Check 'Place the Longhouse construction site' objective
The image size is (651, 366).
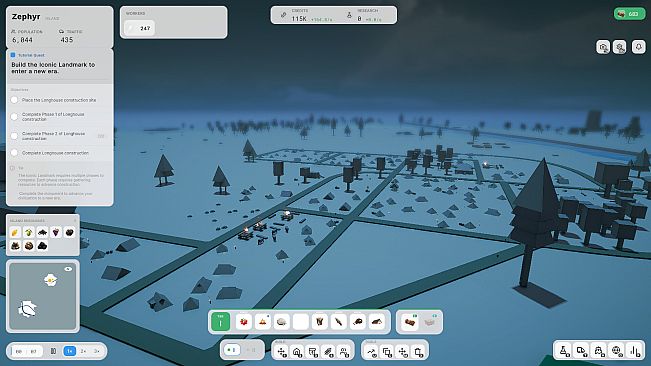click(x=15, y=100)
